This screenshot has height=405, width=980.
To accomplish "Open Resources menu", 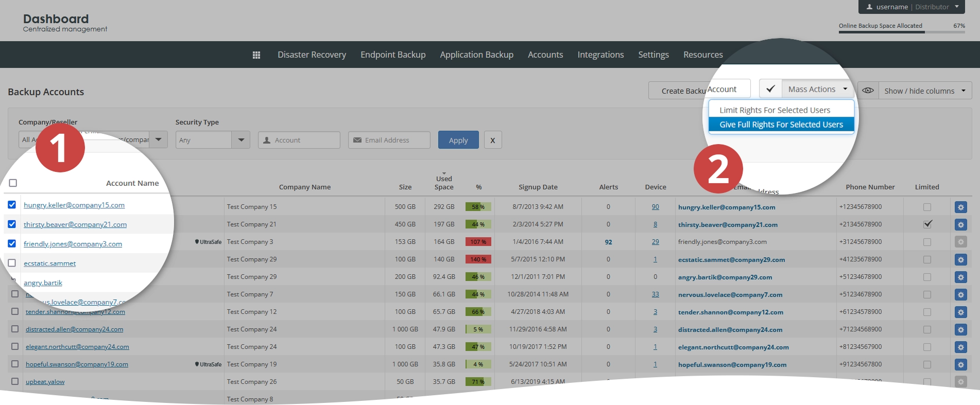I will 703,55.
